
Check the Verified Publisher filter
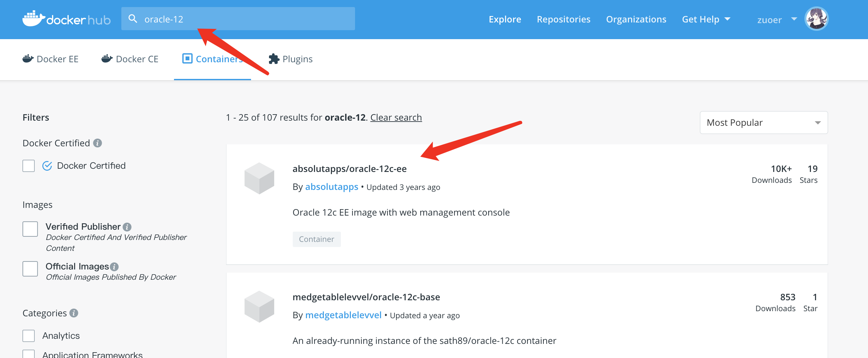tap(30, 229)
